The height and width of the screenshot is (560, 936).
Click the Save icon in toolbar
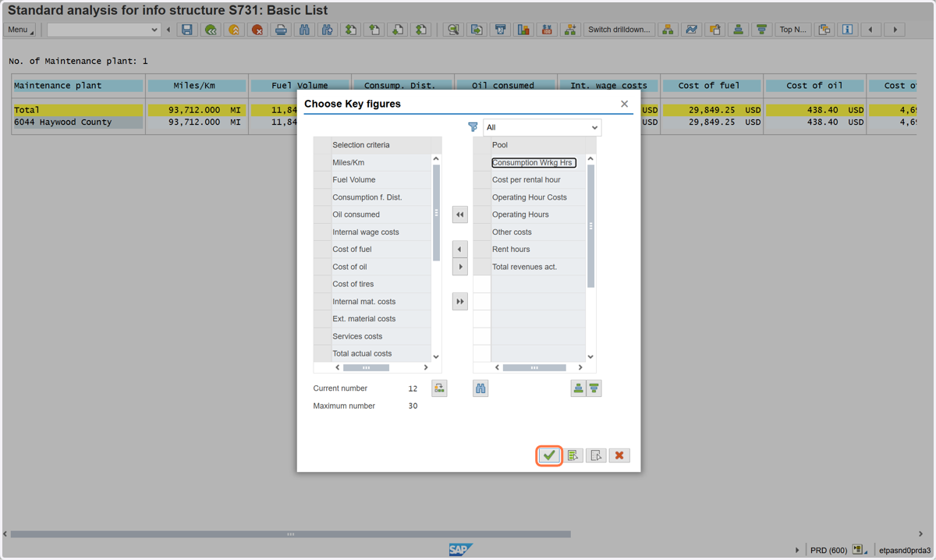[186, 30]
